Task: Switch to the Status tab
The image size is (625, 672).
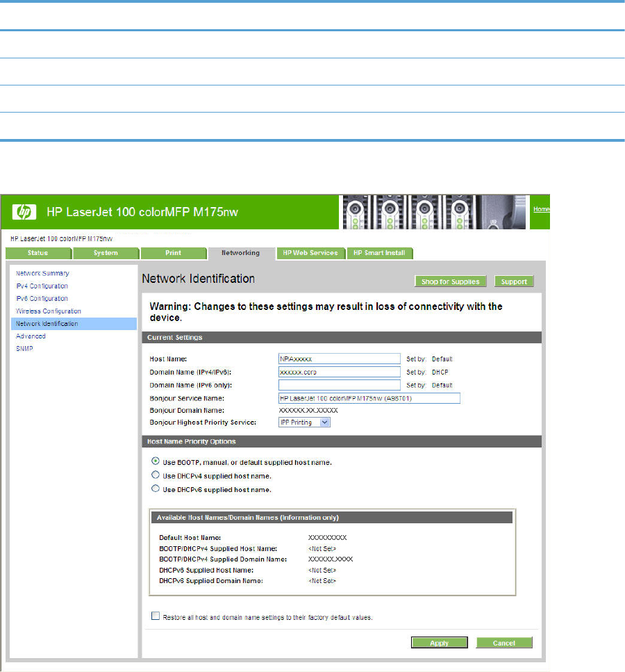Action: 37,253
